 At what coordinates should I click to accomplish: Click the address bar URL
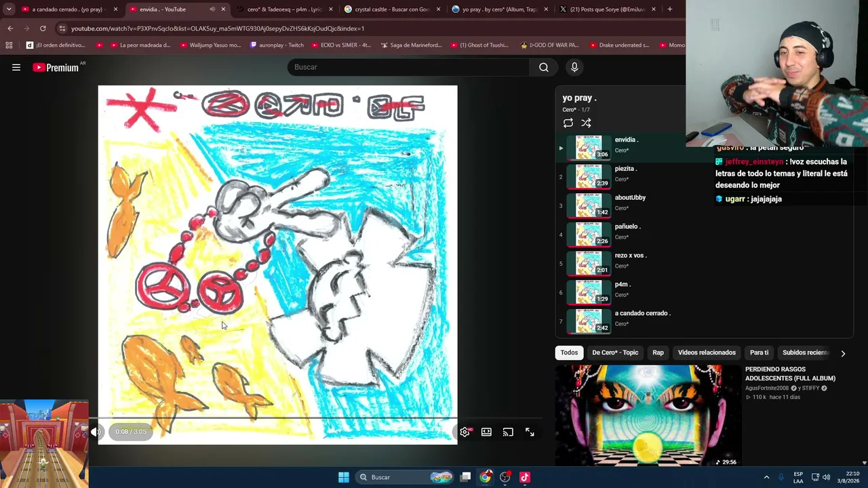[218, 28]
